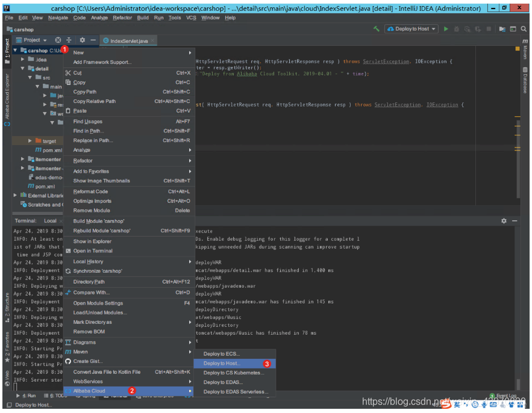Open Deploy to Host run configuration dropdown

(x=412, y=29)
